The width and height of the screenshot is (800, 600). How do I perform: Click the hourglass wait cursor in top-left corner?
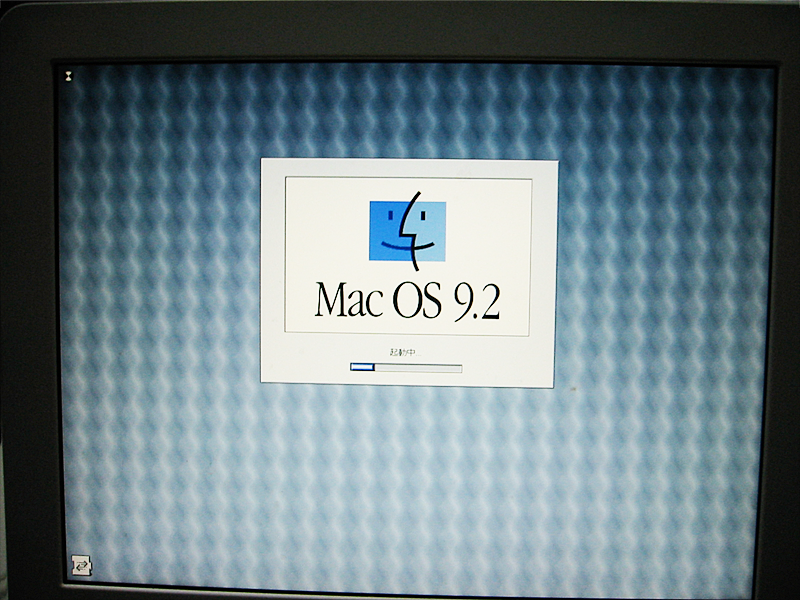click(x=67, y=74)
